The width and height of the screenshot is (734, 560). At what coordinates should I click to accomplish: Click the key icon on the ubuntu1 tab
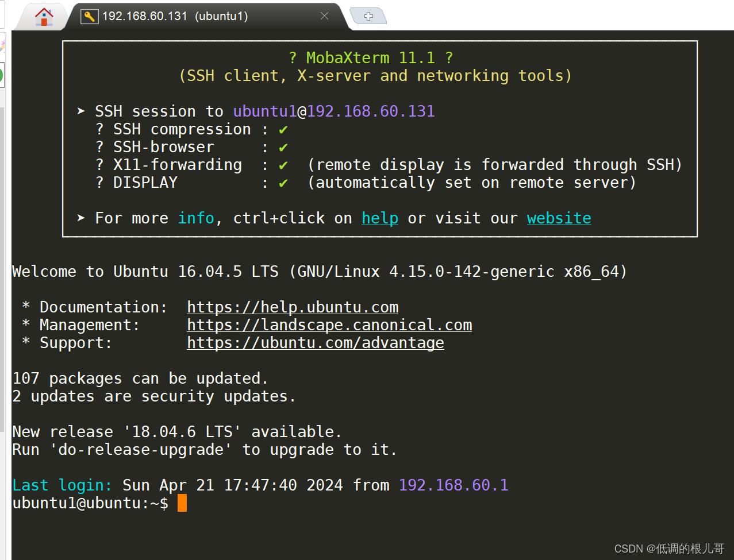pyautogui.click(x=89, y=16)
